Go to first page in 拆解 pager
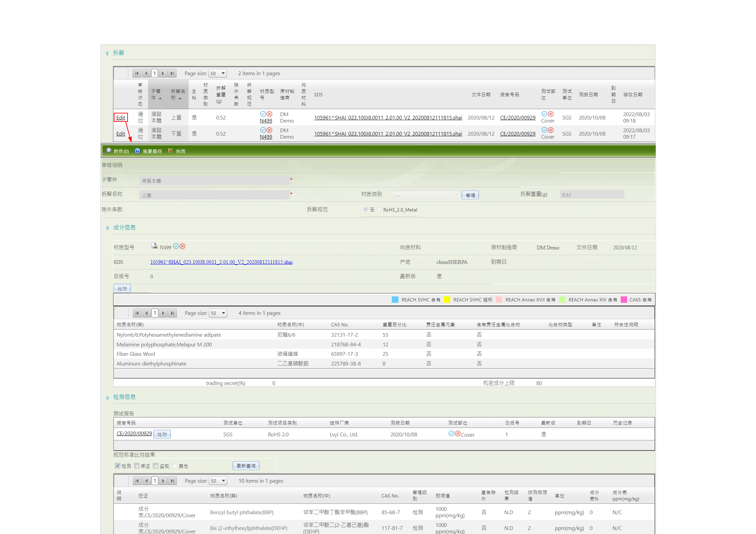Viewport: 756px width, 534px height. pyautogui.click(x=137, y=73)
